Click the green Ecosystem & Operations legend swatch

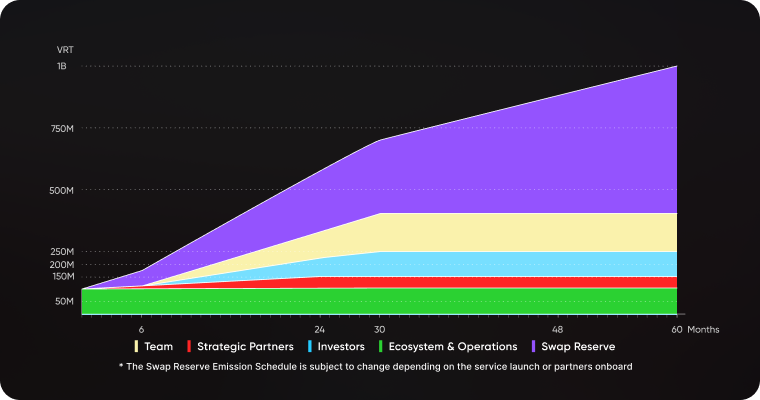coord(383,346)
